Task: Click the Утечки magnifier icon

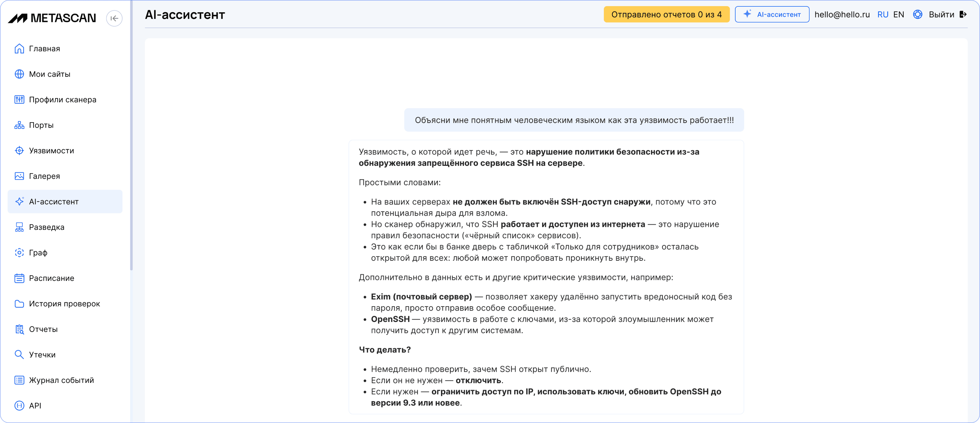Action: [x=19, y=355]
